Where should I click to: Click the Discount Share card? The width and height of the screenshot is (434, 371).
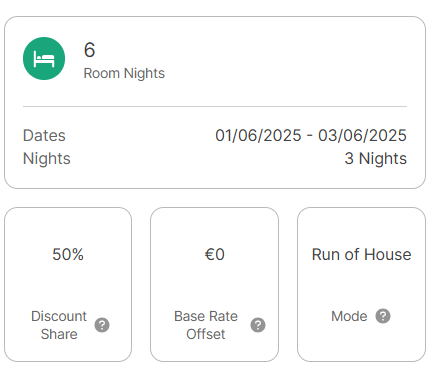click(x=68, y=285)
